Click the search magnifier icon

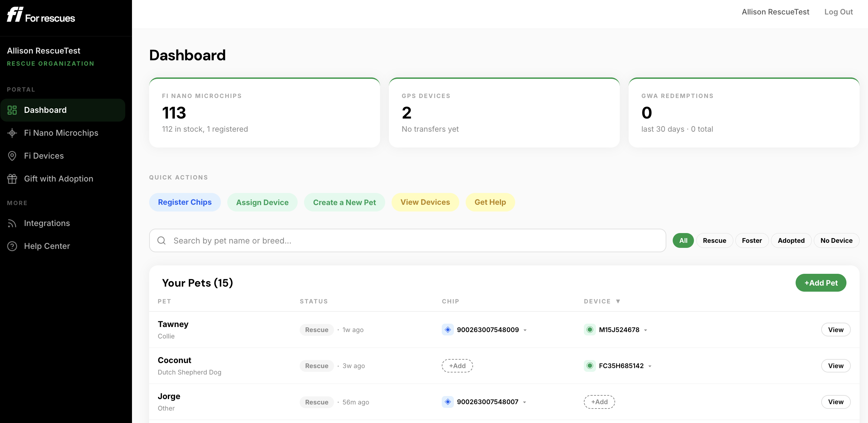click(161, 240)
